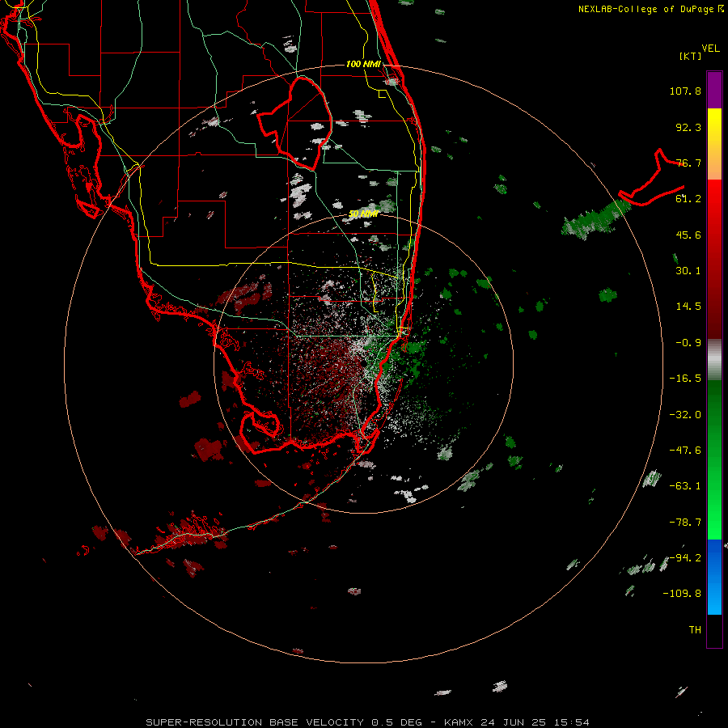Screen dimensions: 728x728
Task: Click the 92.3 legend value
Action: coord(688,127)
